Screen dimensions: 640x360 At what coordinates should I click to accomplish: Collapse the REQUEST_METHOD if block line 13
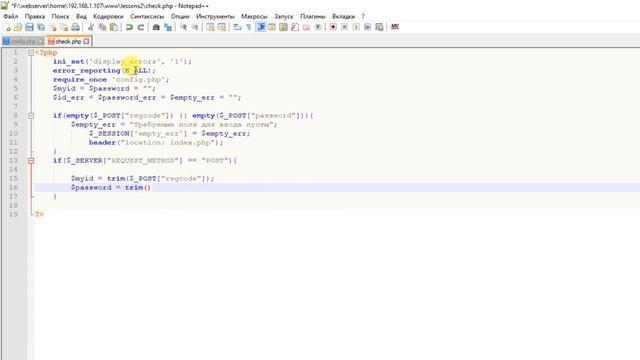click(31, 160)
